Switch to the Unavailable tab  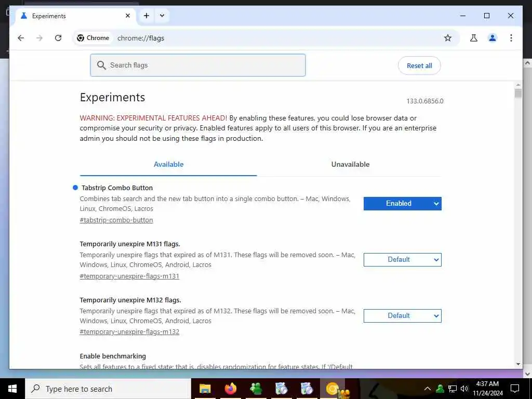tap(350, 164)
